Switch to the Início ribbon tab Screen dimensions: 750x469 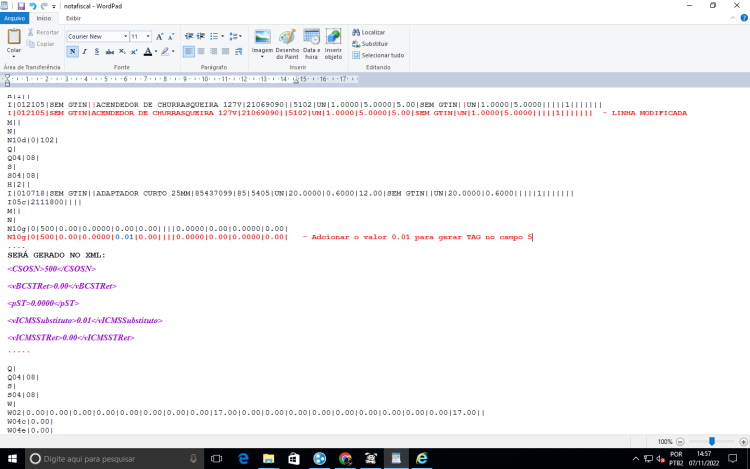[x=44, y=18]
